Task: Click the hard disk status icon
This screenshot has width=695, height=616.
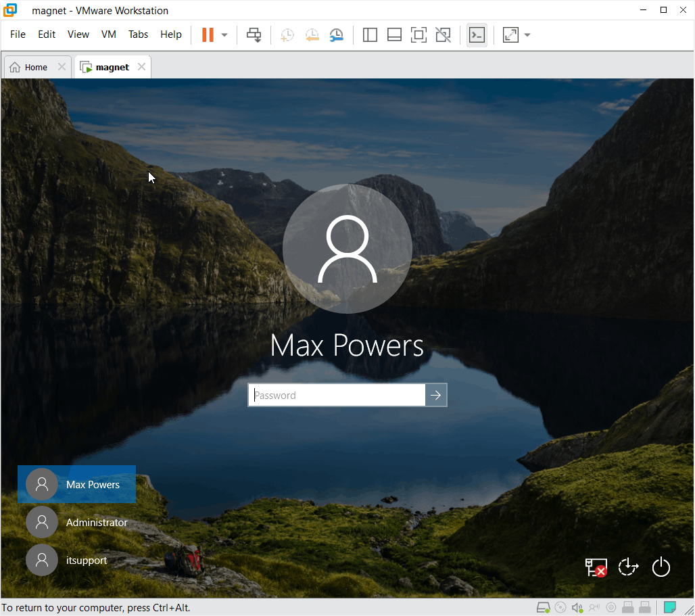Action: pyautogui.click(x=544, y=607)
